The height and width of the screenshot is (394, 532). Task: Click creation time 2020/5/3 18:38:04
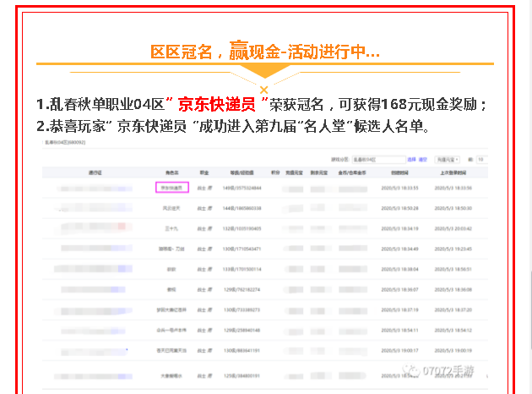[x=399, y=270]
